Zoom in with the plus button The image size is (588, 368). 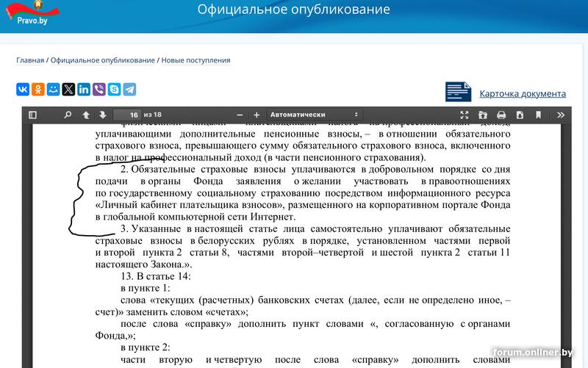click(x=257, y=115)
